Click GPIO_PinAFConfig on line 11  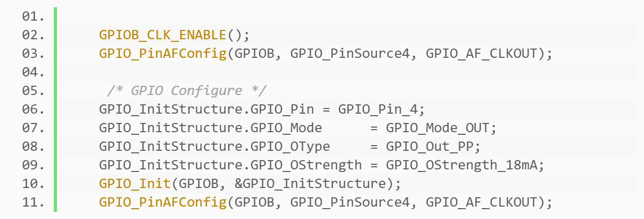click(163, 202)
